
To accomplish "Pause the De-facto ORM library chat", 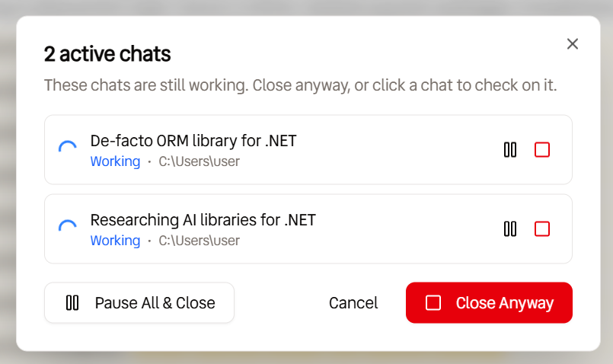I will (x=509, y=150).
